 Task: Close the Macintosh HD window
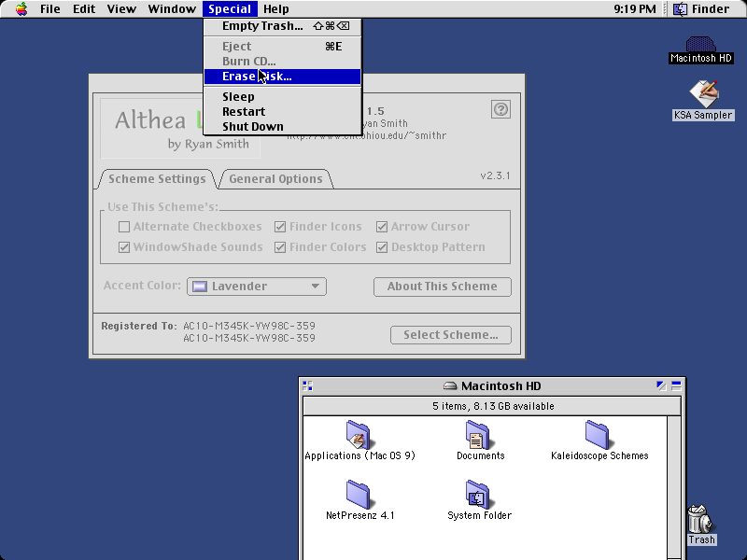click(x=308, y=385)
